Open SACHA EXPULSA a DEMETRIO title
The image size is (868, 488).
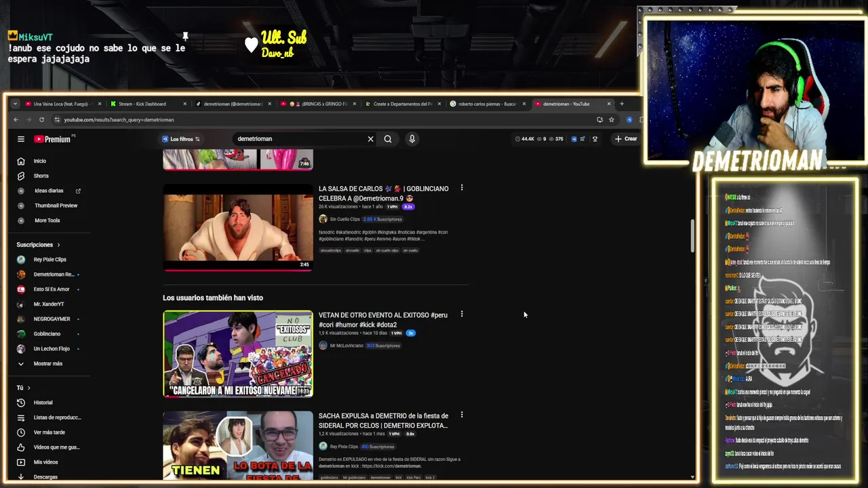(384, 421)
